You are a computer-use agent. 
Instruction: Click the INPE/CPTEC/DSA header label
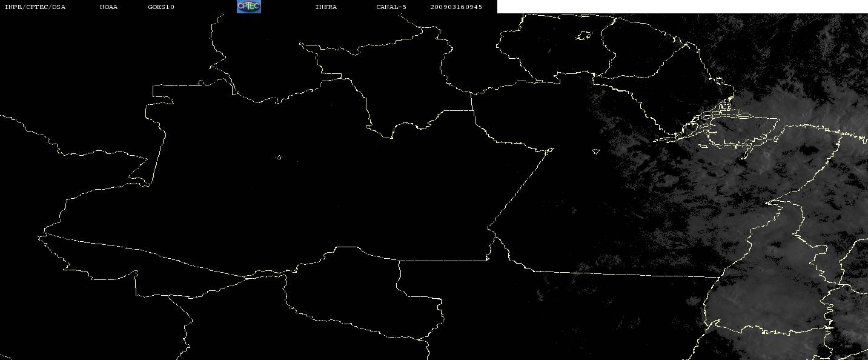(x=35, y=7)
